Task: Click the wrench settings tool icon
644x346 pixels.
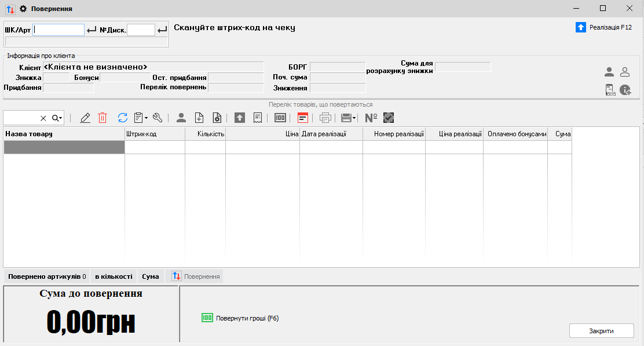Action: [157, 118]
